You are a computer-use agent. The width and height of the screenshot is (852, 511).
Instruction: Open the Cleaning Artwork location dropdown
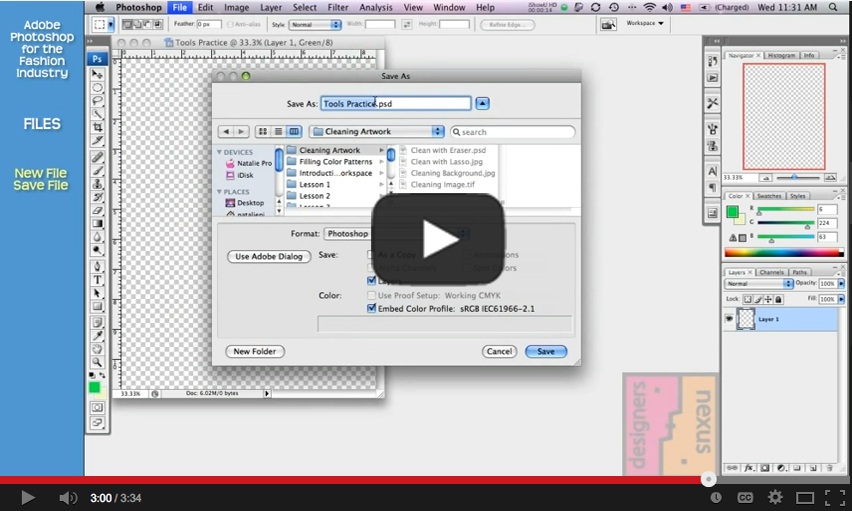[x=377, y=132]
